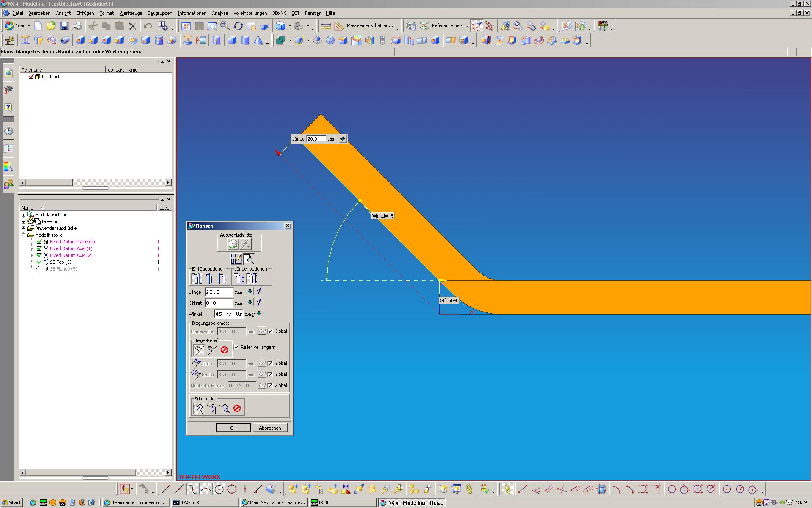Choose the first Eckenrelief icon
Image resolution: width=812 pixels, height=508 pixels.
pyautogui.click(x=199, y=409)
